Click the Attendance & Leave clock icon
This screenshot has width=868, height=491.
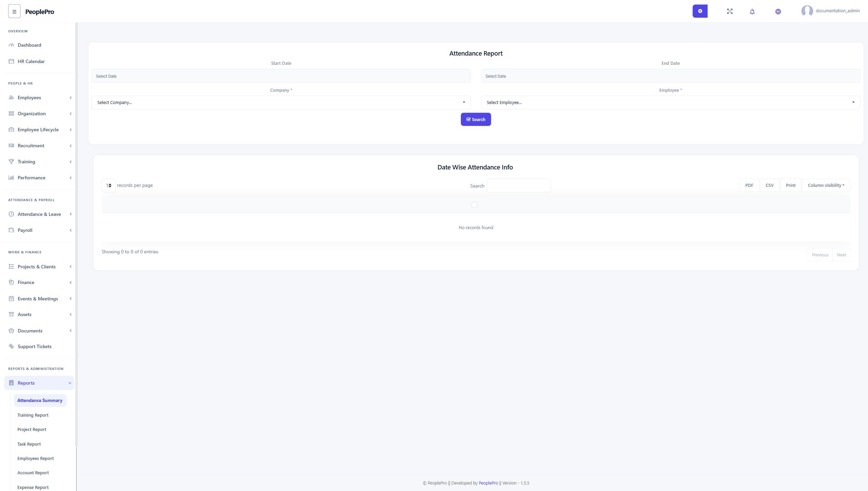pyautogui.click(x=11, y=214)
